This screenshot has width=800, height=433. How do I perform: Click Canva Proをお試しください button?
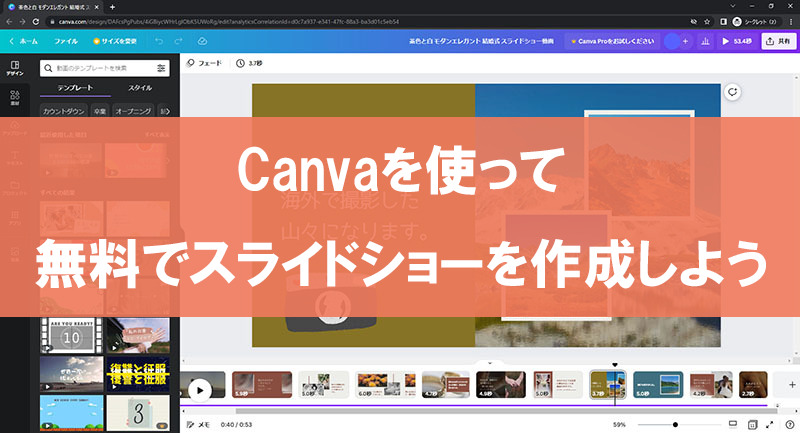coord(612,41)
